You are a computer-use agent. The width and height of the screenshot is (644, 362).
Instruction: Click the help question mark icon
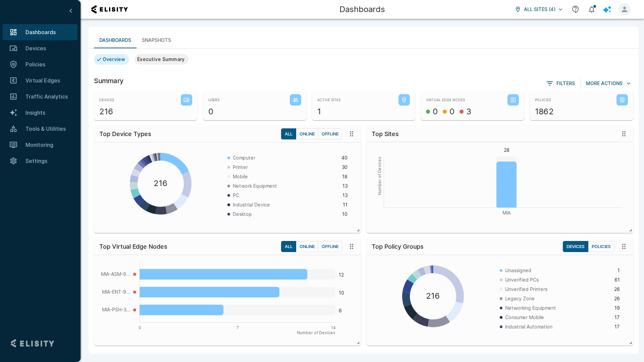pos(575,9)
